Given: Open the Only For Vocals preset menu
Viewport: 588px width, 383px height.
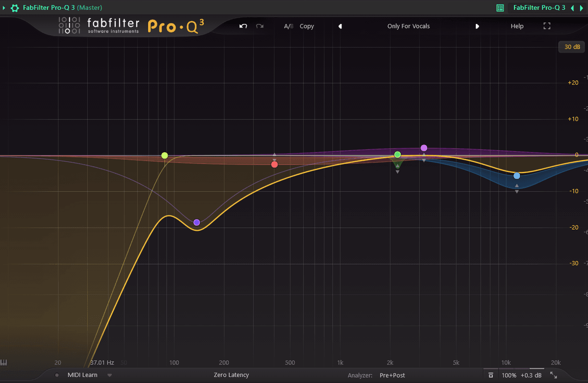Looking at the screenshot, I should 408,26.
